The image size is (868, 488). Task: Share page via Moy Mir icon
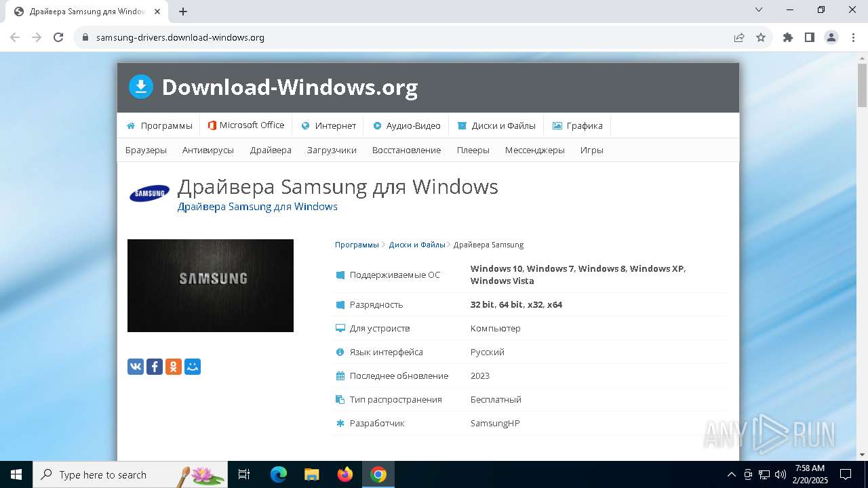pyautogui.click(x=193, y=367)
